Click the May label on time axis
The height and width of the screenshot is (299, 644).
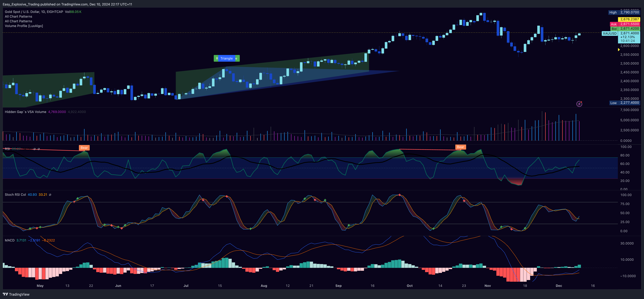pyautogui.click(x=40, y=286)
